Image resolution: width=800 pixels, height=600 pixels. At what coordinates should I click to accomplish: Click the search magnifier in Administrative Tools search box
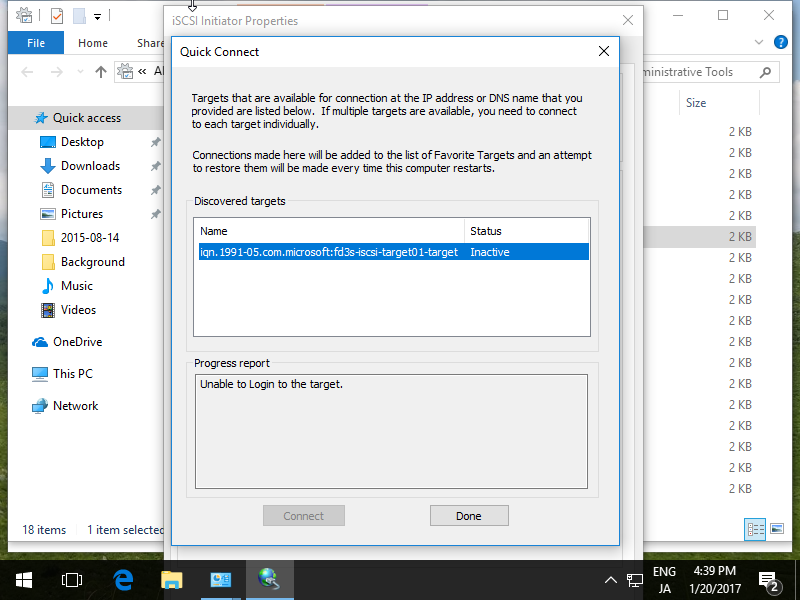click(x=765, y=72)
